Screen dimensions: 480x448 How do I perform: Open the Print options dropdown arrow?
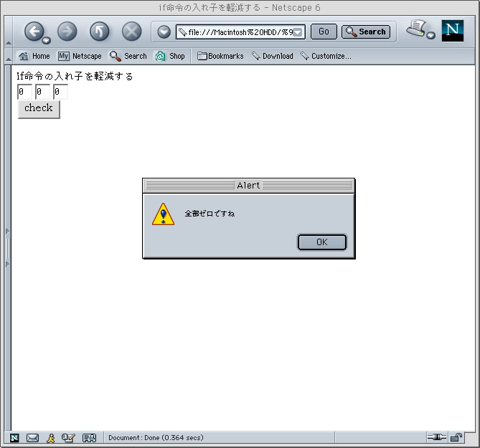tap(431, 35)
